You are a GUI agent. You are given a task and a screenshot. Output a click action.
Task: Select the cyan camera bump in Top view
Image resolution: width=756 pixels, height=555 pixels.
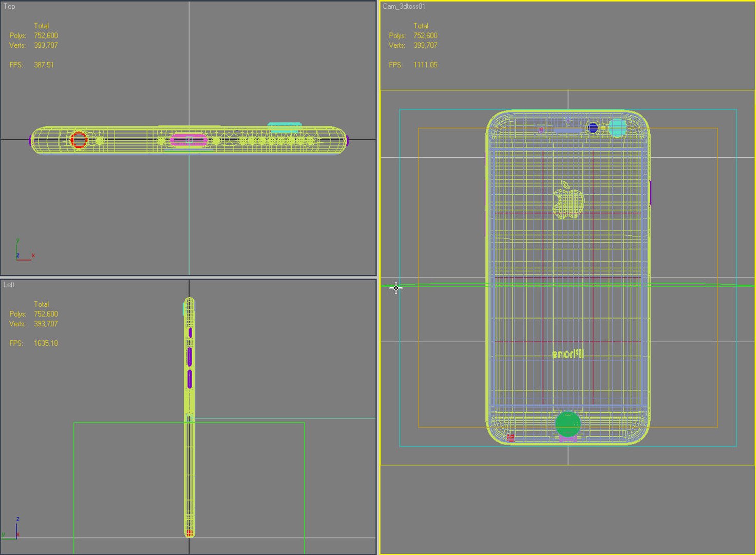point(285,126)
